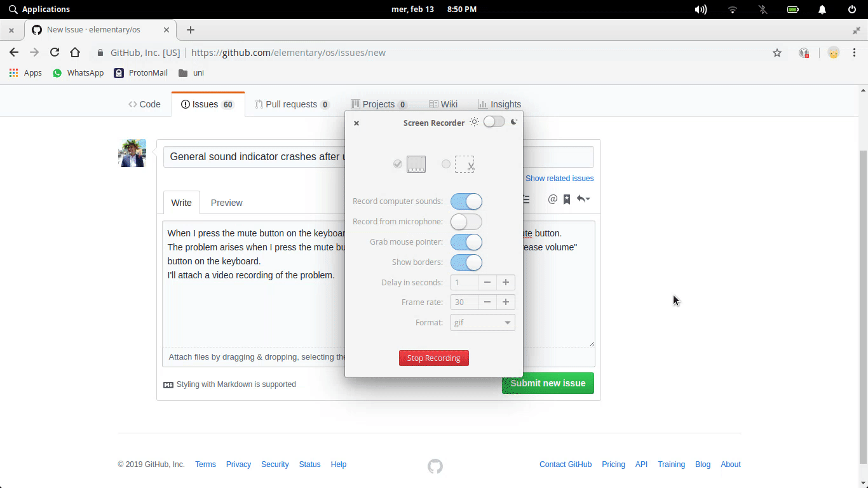Click the bookmark reference toolbar icon
868x488 pixels.
pyautogui.click(x=567, y=200)
